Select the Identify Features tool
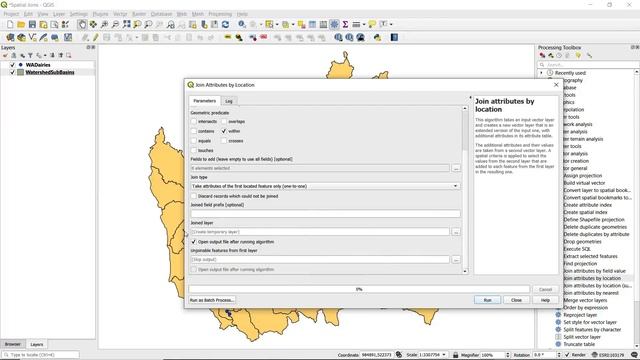Image resolution: width=640 pixels, height=360 pixels. [x=242, y=24]
